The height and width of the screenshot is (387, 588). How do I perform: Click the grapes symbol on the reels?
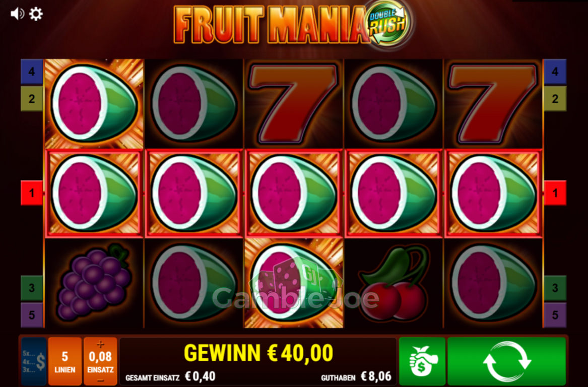click(x=94, y=283)
